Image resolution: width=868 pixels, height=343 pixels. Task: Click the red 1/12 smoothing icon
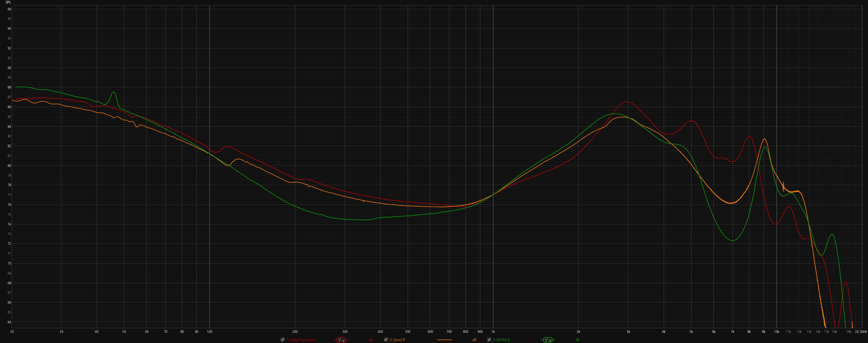341,340
